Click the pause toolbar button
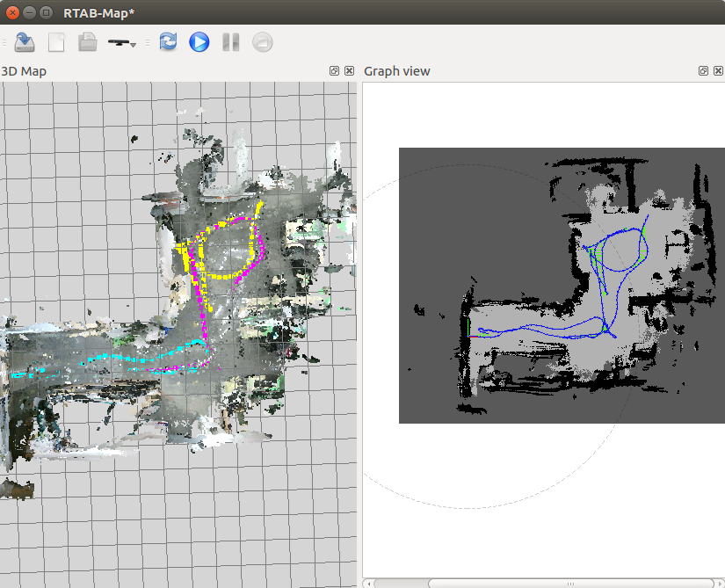The image size is (725, 588). [230, 41]
